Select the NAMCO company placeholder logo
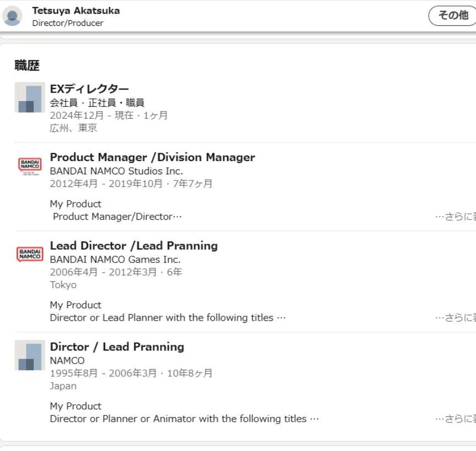476x451 pixels. coord(30,355)
